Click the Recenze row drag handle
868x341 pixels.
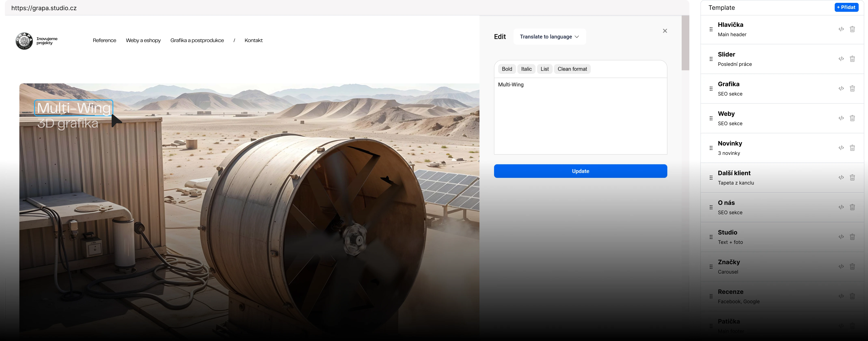click(711, 296)
